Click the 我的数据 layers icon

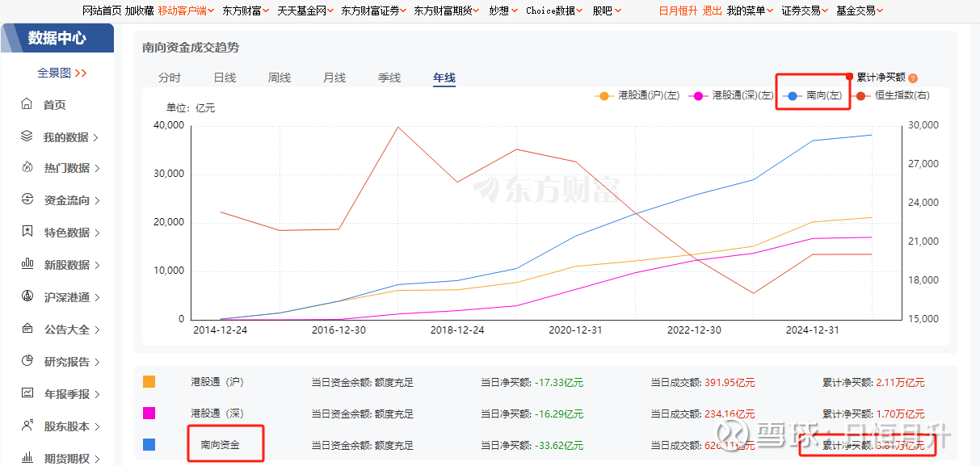coord(27,136)
